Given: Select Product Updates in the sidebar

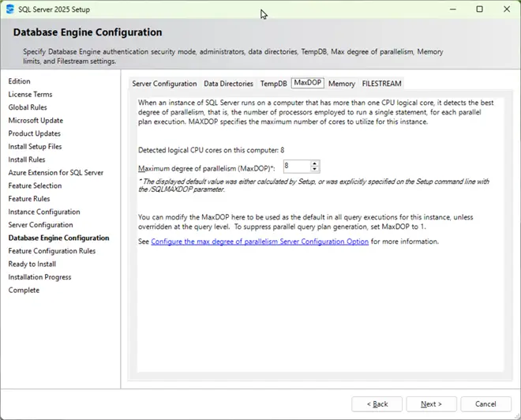Looking at the screenshot, I should pos(34,133).
